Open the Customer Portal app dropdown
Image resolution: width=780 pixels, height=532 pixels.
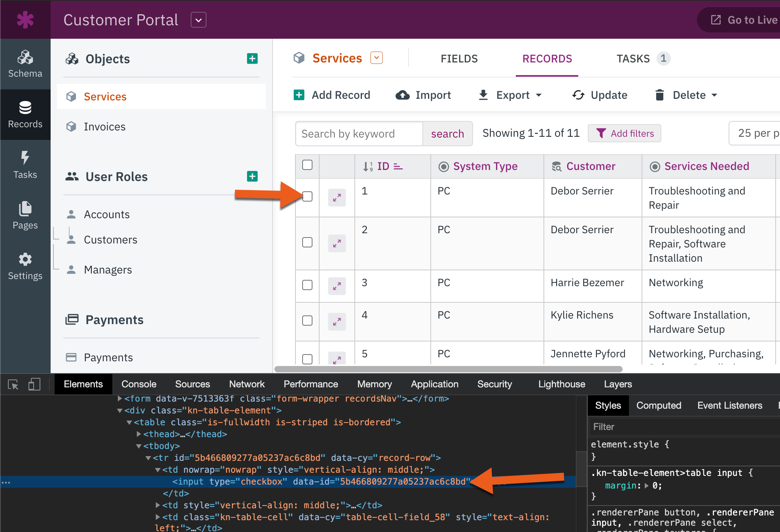(x=198, y=20)
